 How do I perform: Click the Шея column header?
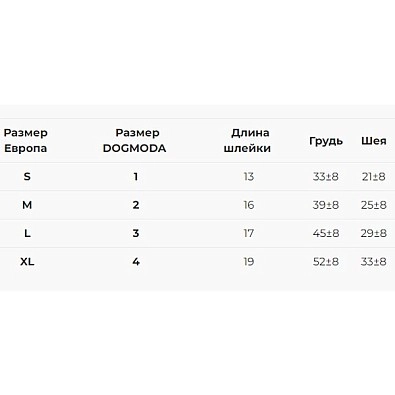[x=374, y=141]
